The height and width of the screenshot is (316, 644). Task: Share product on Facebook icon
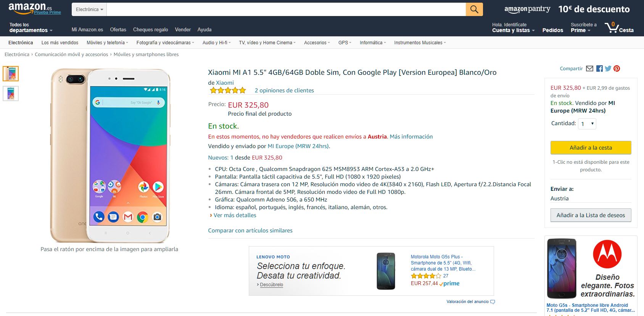click(599, 69)
